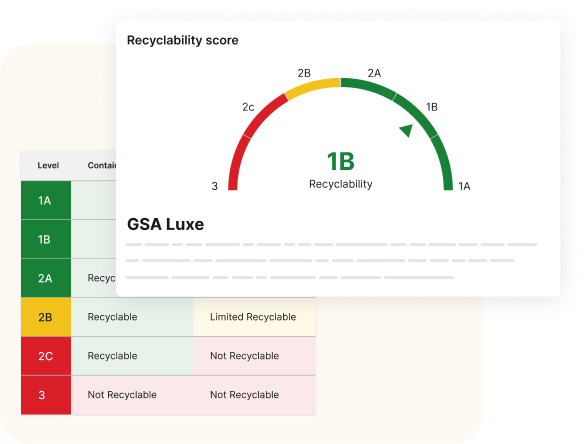Image resolution: width=585 pixels, height=444 pixels.
Task: Click second 'Not Recyclable' in row 3
Action: click(x=244, y=395)
